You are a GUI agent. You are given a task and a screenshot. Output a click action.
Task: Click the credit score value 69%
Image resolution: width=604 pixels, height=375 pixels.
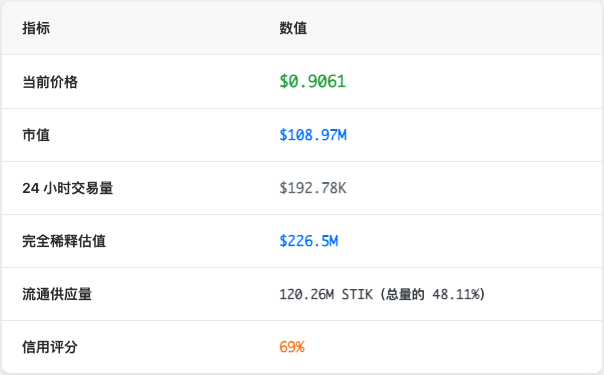tap(292, 347)
